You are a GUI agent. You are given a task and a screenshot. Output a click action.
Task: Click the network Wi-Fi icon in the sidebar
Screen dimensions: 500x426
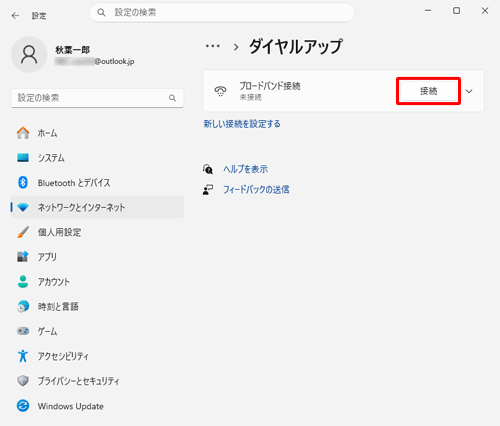pos(23,207)
